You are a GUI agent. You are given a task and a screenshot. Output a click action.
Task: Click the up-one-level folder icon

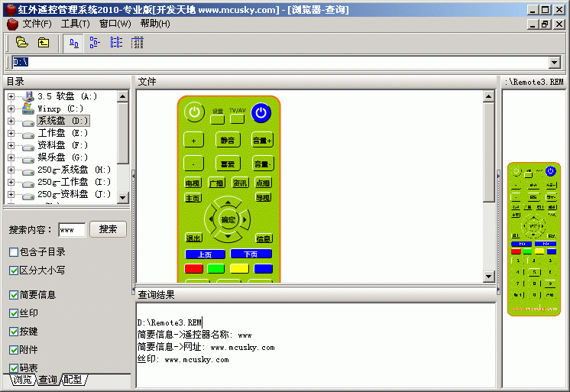[x=44, y=43]
